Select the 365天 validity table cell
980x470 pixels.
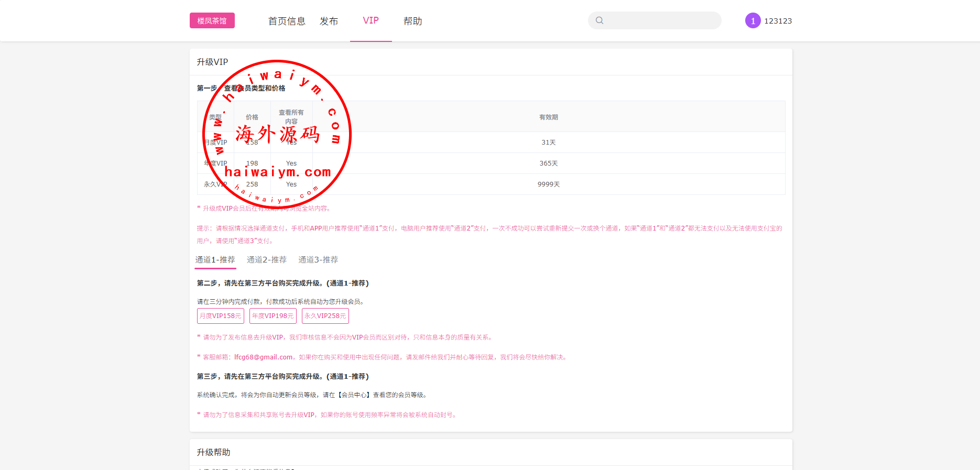point(548,163)
